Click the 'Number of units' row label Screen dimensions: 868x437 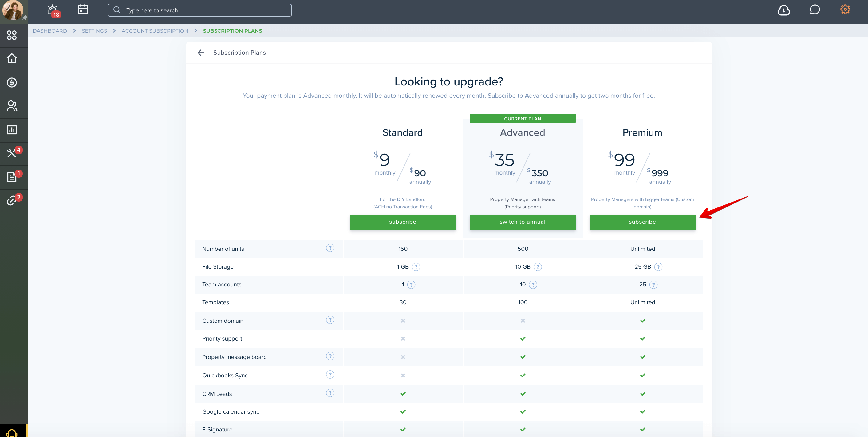pos(223,249)
